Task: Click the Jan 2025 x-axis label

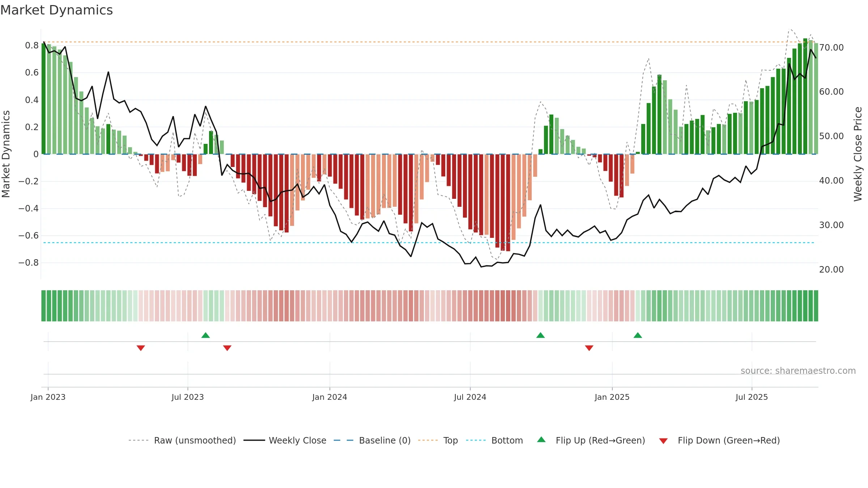Action: [612, 397]
